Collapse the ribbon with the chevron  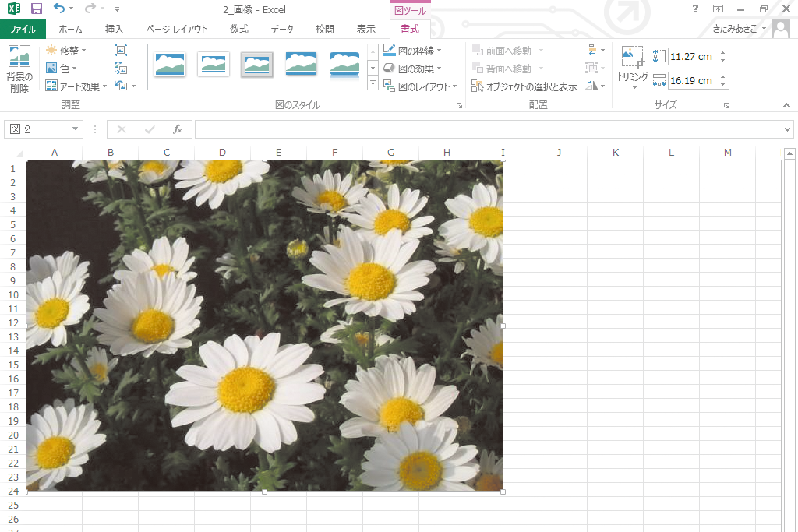[786, 105]
